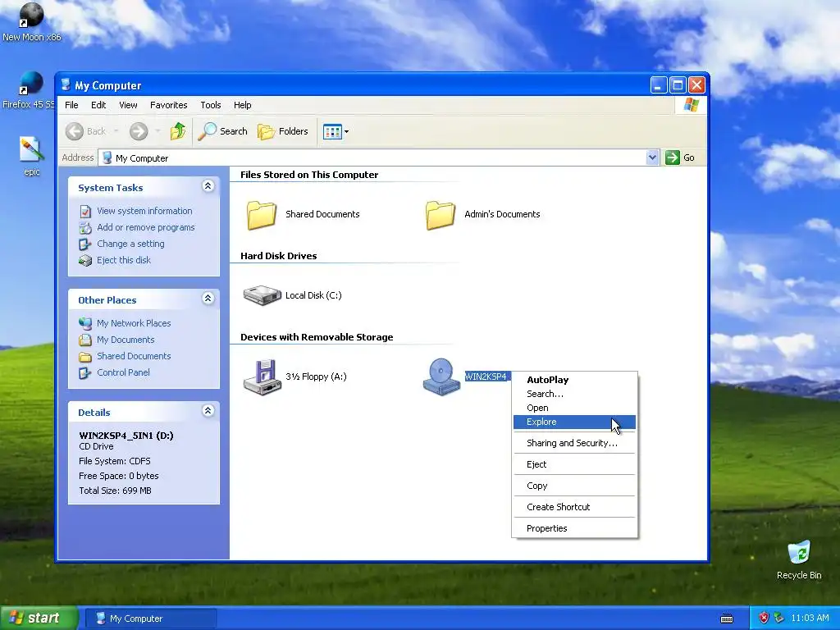Open Shared Documents link in Other Places

tap(134, 356)
